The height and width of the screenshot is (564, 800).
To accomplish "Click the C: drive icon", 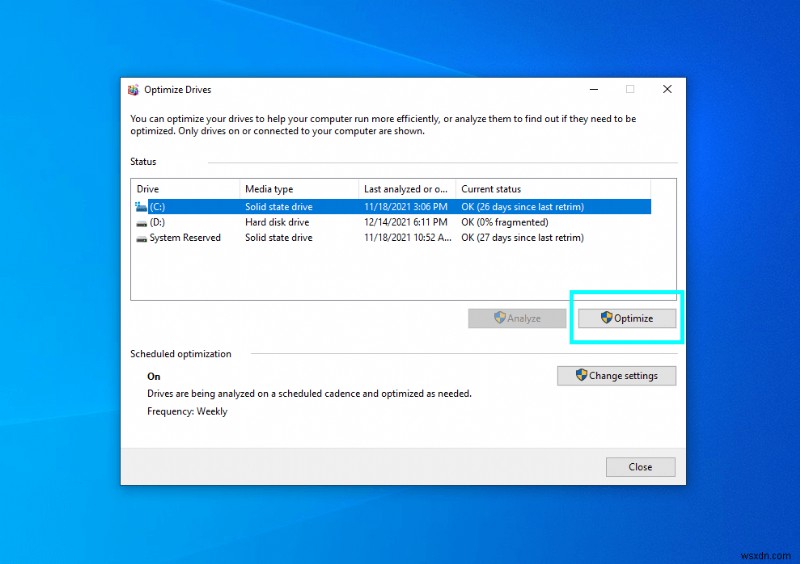I will tap(141, 207).
